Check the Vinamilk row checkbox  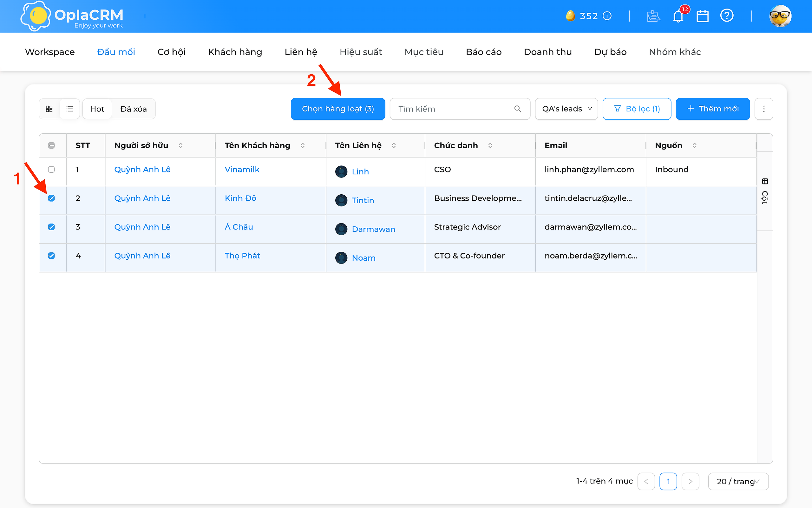51,169
